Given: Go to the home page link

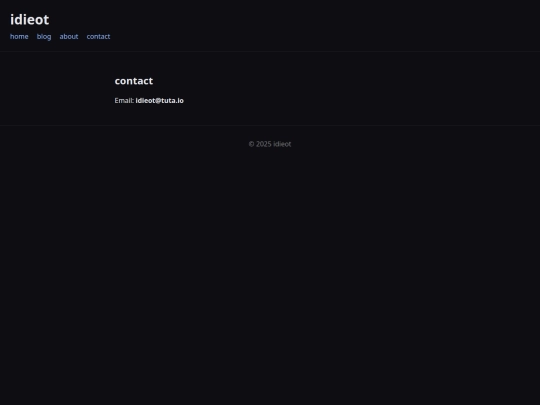Looking at the screenshot, I should pos(19,37).
